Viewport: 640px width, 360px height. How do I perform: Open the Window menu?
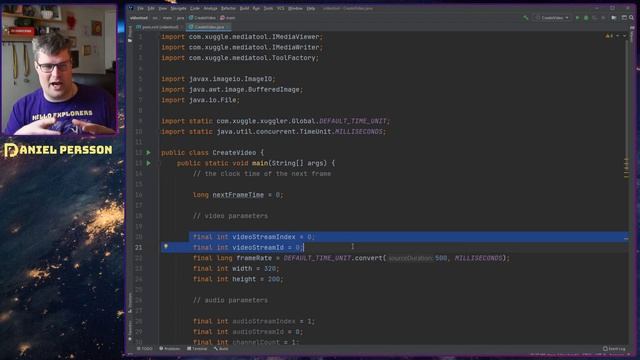pos(295,8)
